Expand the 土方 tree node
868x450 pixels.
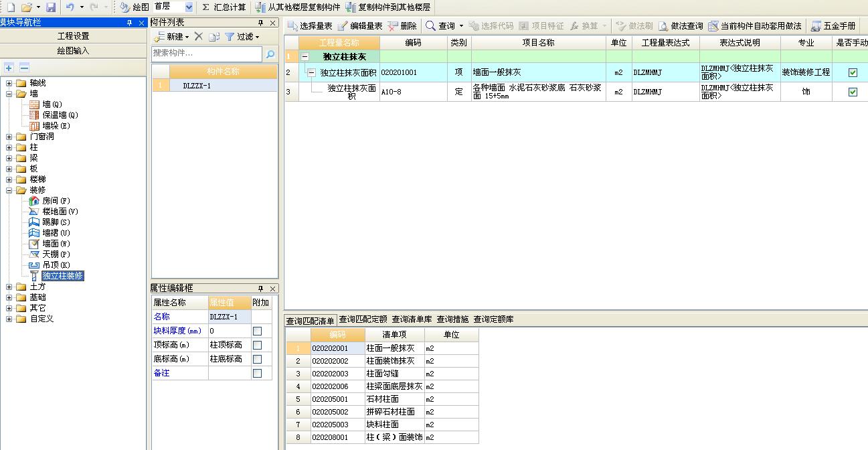[x=9, y=287]
